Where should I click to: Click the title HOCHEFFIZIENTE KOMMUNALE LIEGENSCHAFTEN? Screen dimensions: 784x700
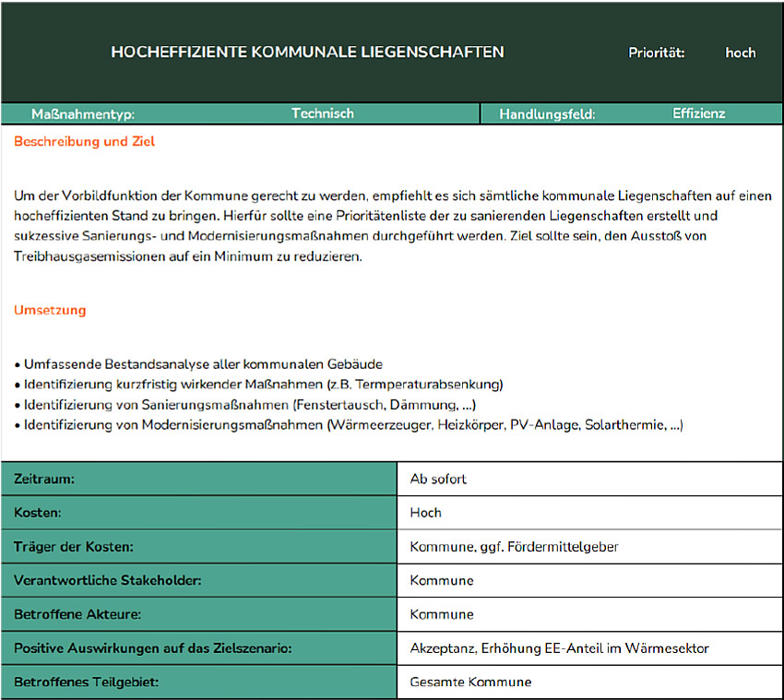click(x=309, y=53)
